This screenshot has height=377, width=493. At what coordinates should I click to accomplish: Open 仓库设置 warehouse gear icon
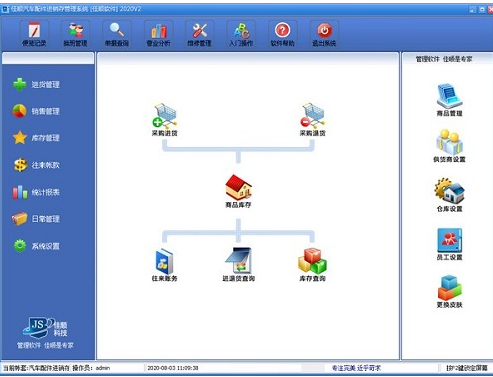(x=449, y=191)
